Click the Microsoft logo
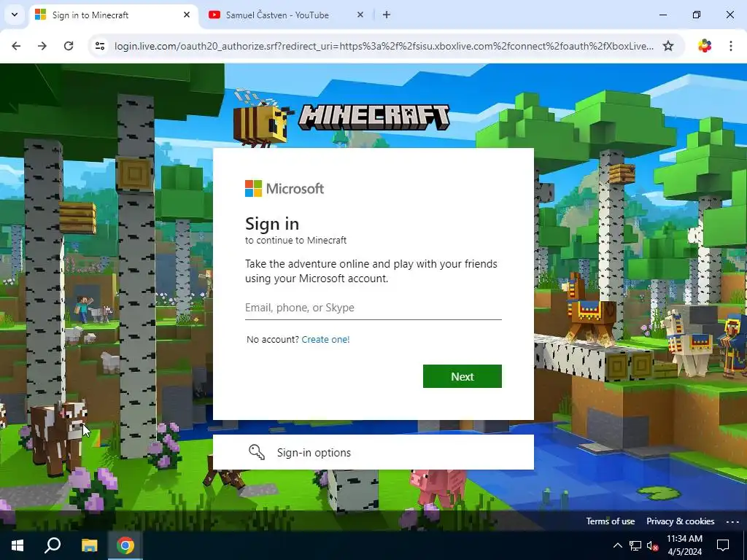747x560 pixels. pyautogui.click(x=285, y=189)
